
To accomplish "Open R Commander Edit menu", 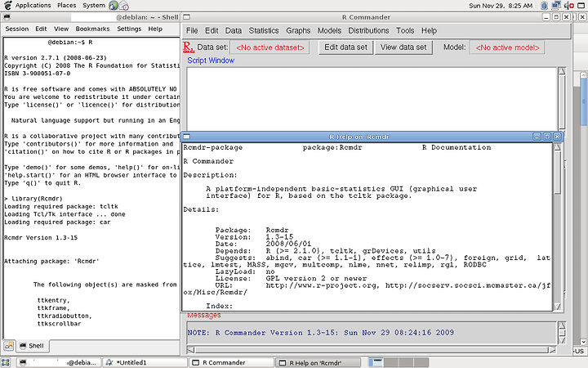I will (212, 31).
